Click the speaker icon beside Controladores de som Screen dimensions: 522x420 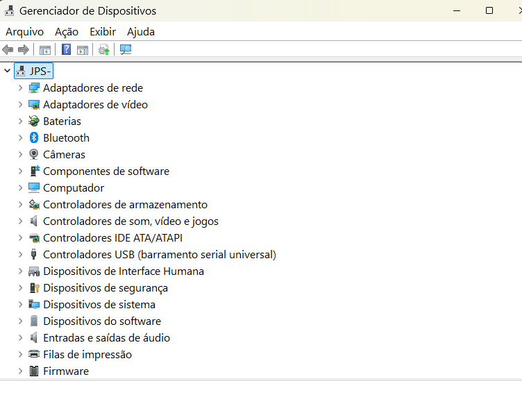[33, 221]
